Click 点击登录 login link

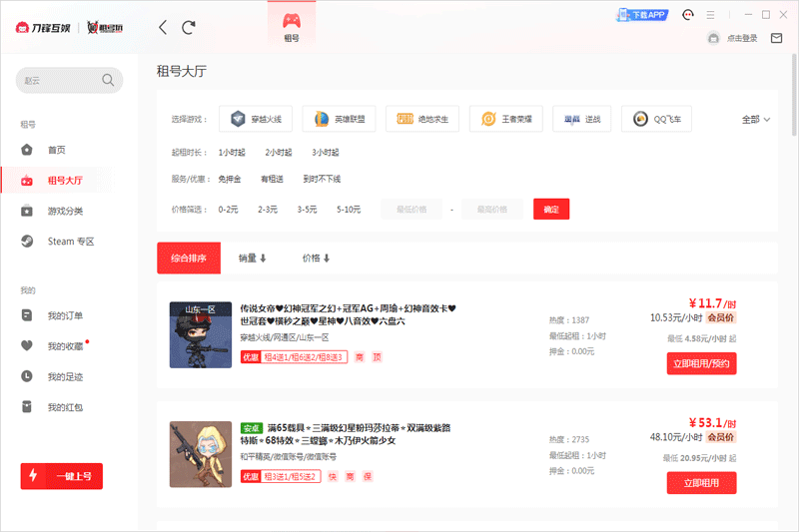coord(742,38)
